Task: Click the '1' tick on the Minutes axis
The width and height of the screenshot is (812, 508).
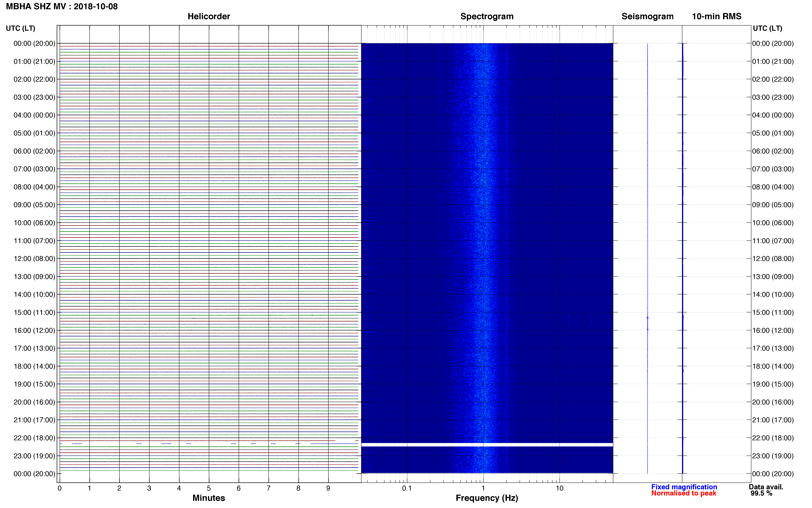Action: 89,488
